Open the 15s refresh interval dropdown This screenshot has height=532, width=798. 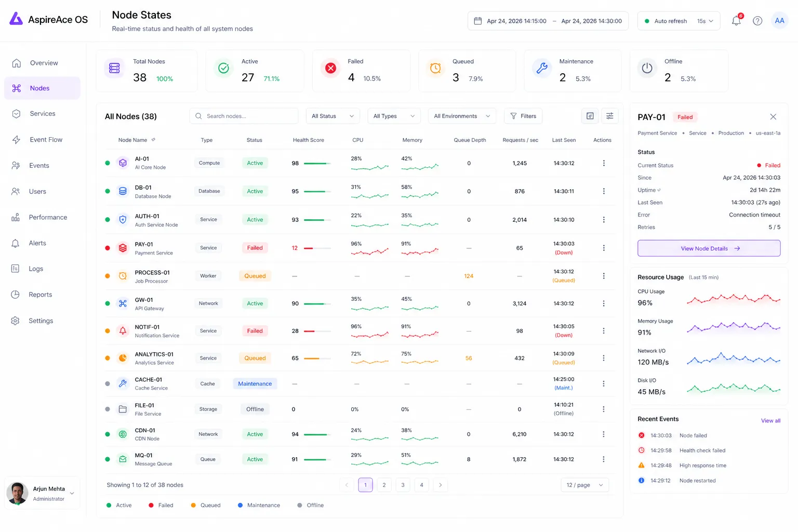tap(705, 21)
